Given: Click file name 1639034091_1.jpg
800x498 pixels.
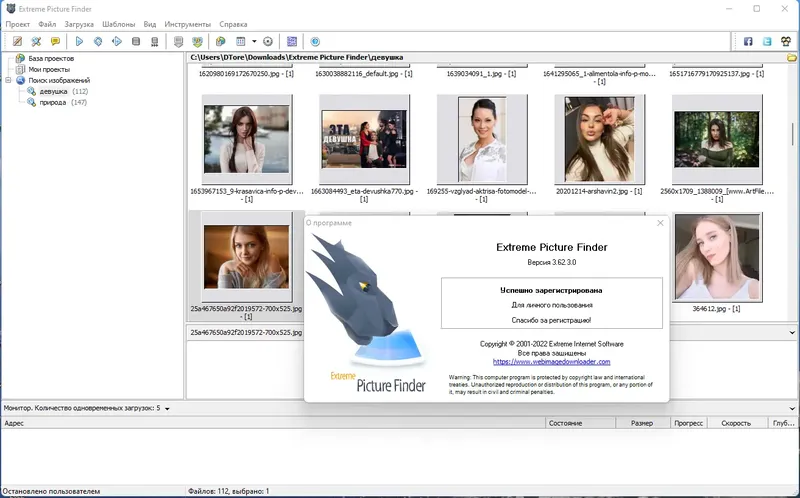Looking at the screenshot, I should click(481, 73).
